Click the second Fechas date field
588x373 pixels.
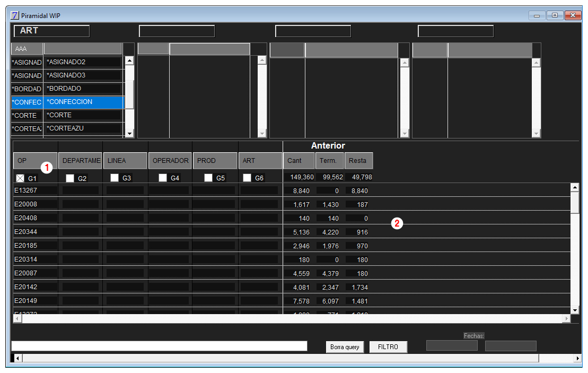(x=511, y=345)
